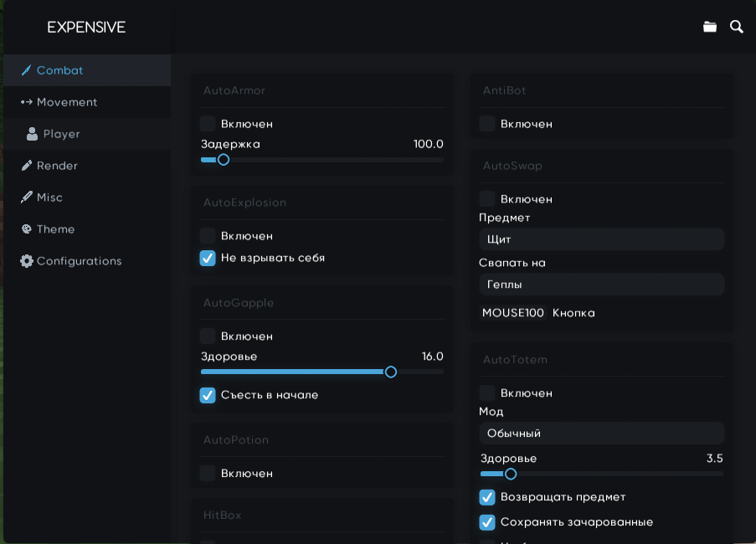The height and width of the screenshot is (544, 756).
Task: Enable AutoArmor with its Включен checkbox
Action: coord(208,123)
